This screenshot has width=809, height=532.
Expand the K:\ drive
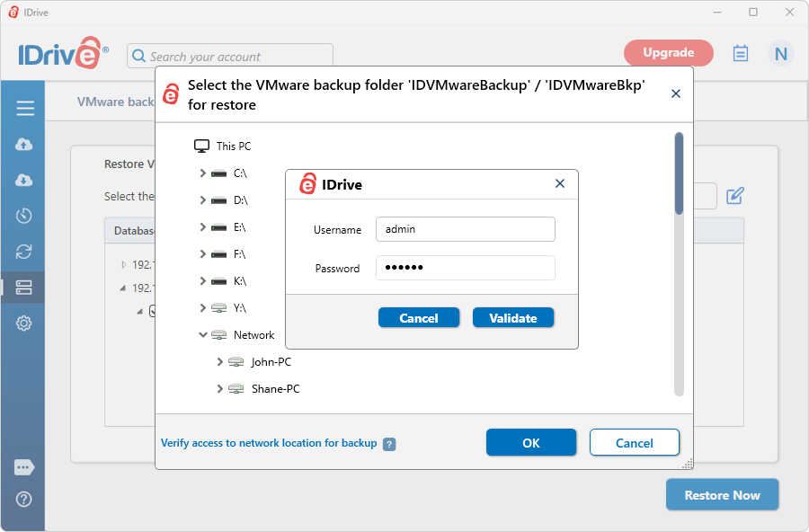coord(203,280)
